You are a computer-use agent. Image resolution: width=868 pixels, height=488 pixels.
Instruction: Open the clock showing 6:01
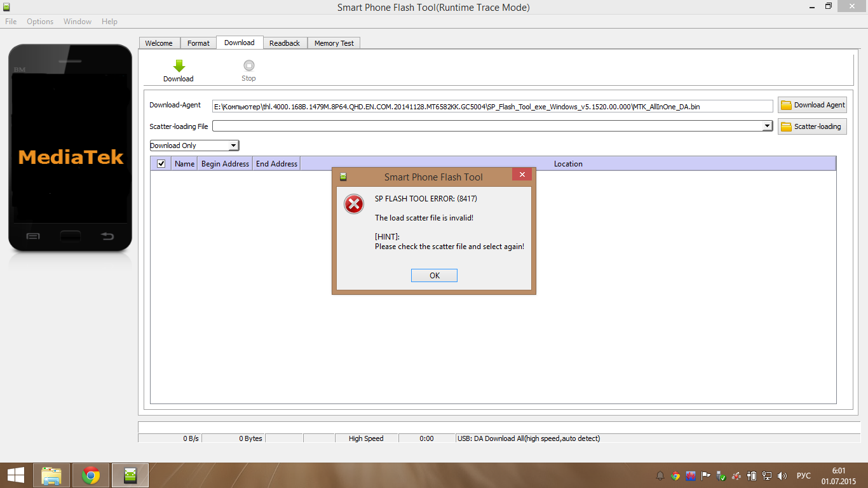click(x=837, y=475)
